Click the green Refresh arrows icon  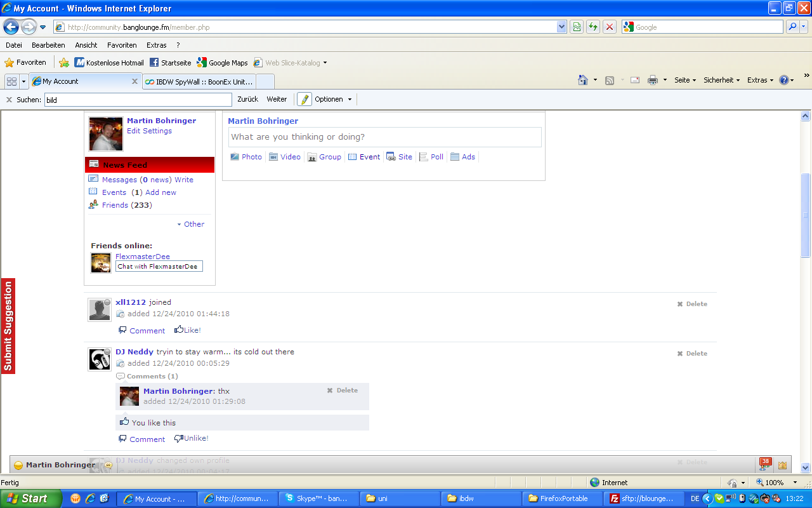click(593, 27)
